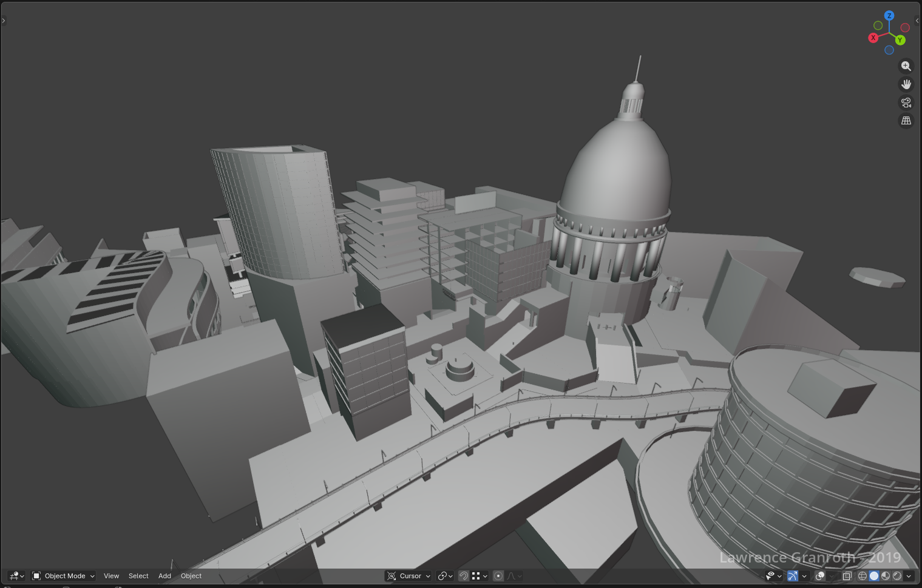Open the Add menu
The height and width of the screenshot is (588, 922).
[x=164, y=576]
